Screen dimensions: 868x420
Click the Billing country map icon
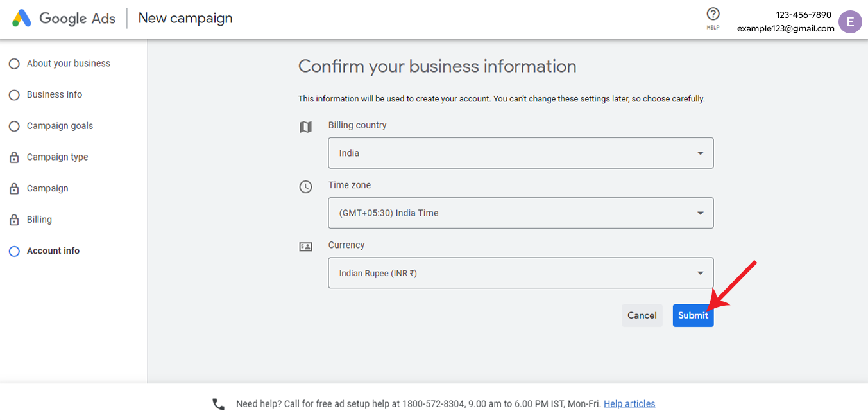click(306, 127)
